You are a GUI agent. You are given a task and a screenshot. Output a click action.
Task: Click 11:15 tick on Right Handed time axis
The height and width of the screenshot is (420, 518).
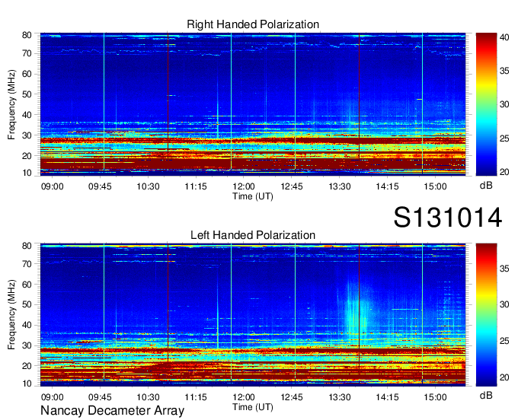[x=196, y=186]
